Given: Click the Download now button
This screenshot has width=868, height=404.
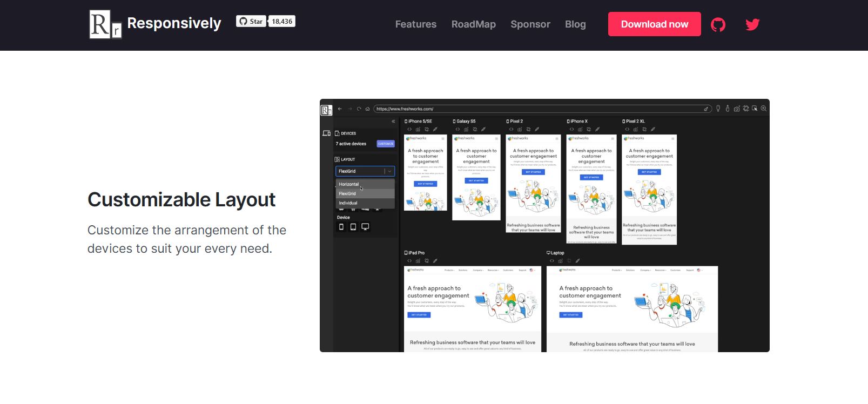Looking at the screenshot, I should 655,24.
